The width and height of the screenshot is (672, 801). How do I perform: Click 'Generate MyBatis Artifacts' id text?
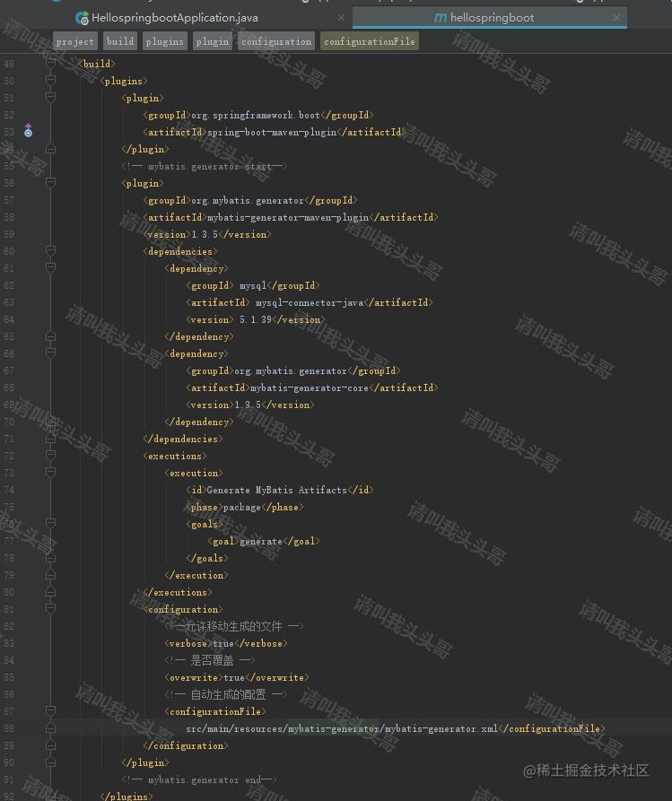(276, 491)
